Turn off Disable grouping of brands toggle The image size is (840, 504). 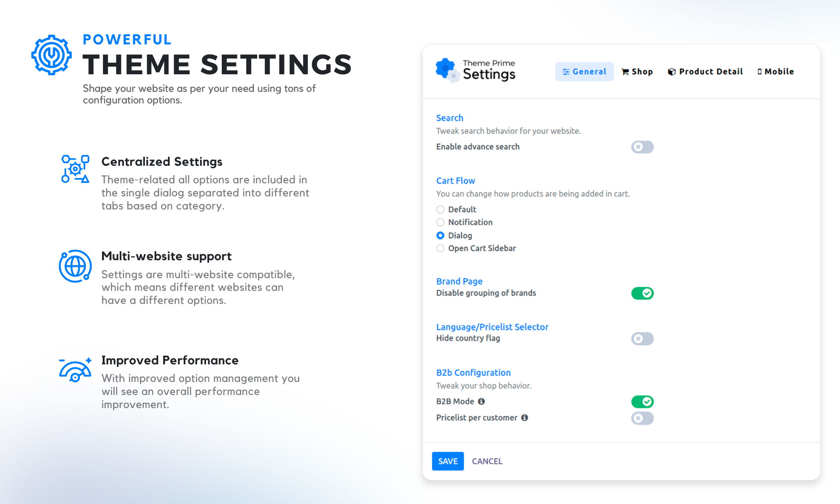click(642, 293)
